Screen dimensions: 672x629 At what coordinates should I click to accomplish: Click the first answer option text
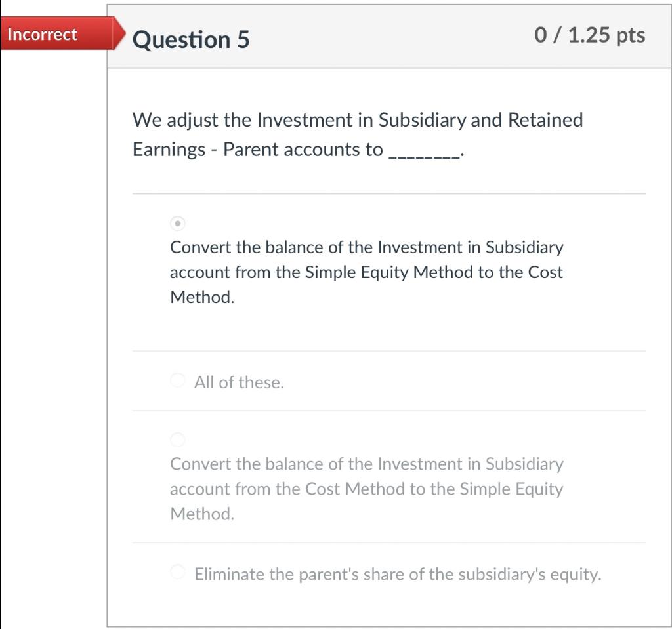(366, 272)
